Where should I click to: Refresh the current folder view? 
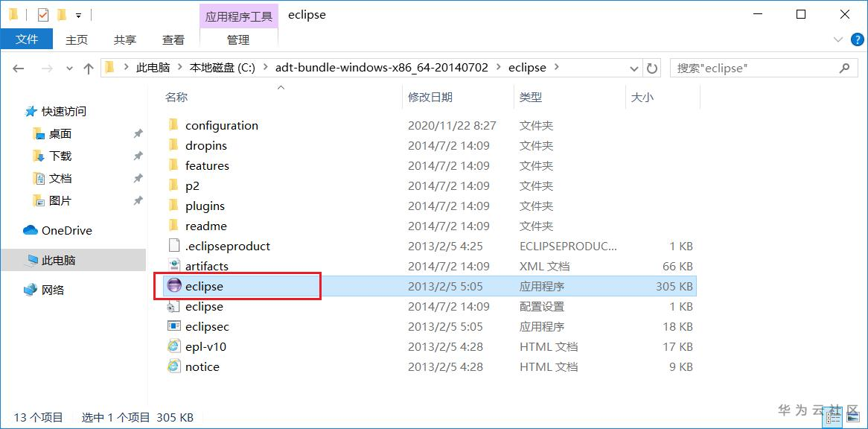coord(652,68)
